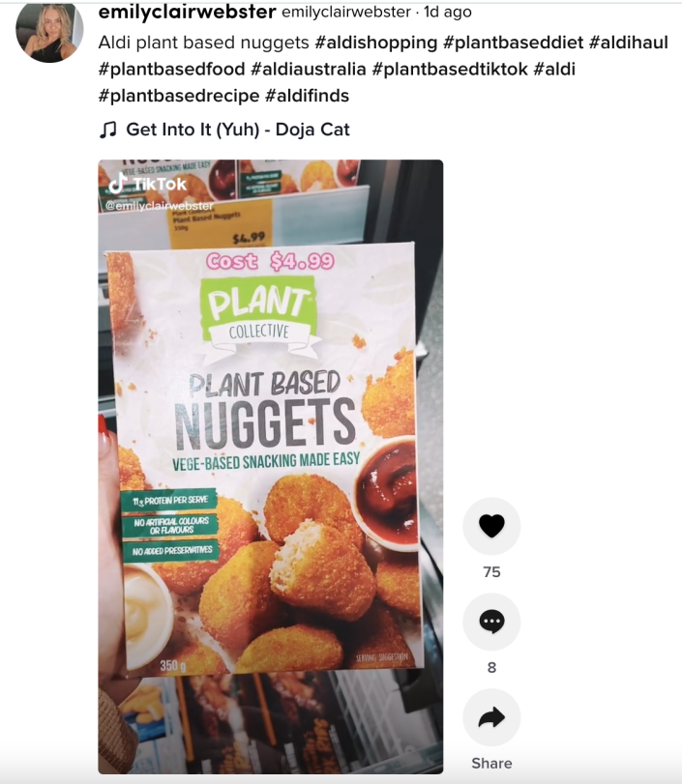Open the #aldiaustralia hashtag
Viewport: 682px width, 784px height.
(x=309, y=69)
